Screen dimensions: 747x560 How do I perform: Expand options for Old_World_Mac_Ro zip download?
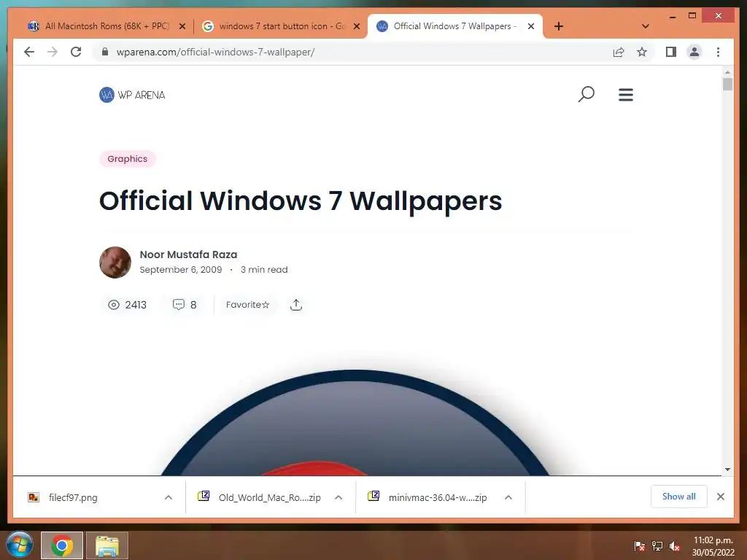(338, 497)
